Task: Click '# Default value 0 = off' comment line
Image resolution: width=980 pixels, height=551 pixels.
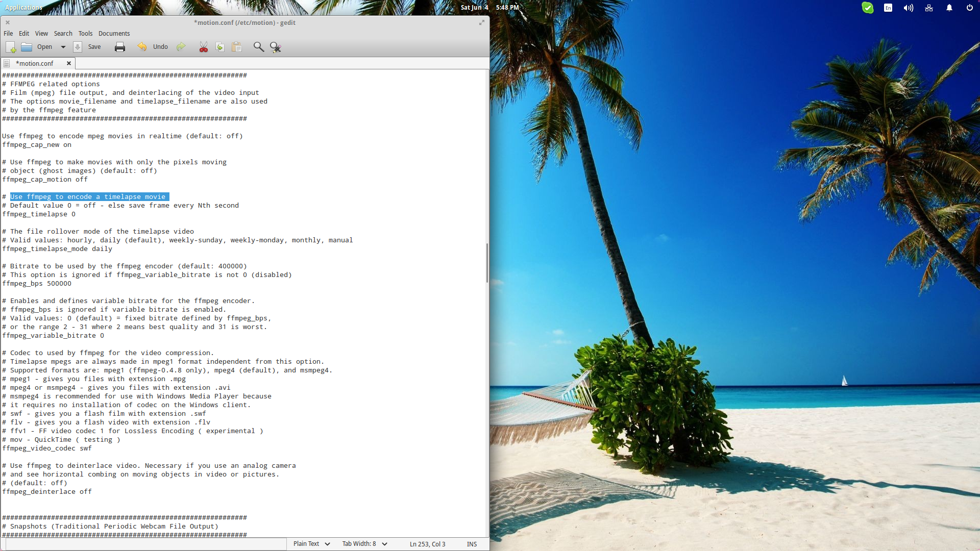Action: coord(120,206)
